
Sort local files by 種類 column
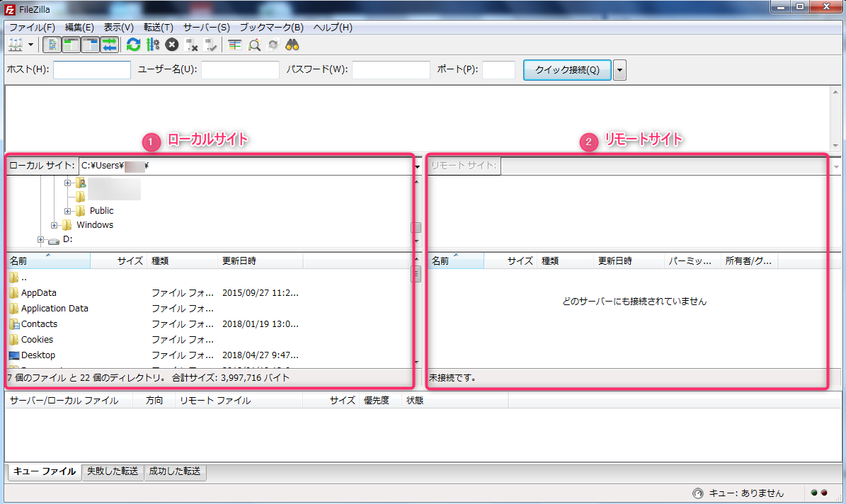pyautogui.click(x=183, y=260)
